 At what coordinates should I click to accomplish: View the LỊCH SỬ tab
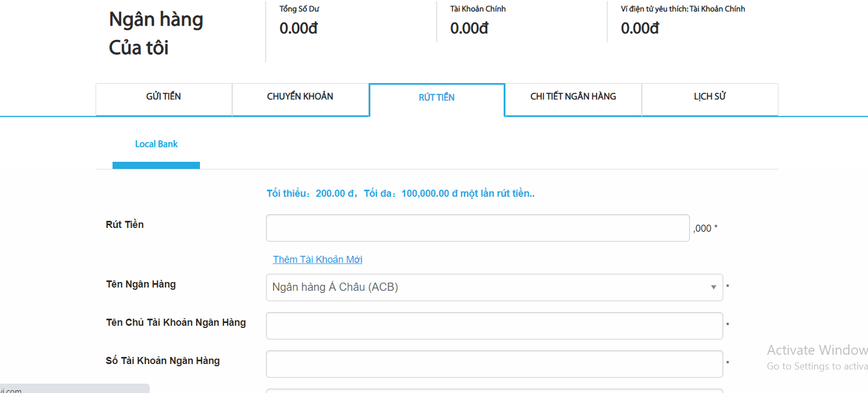pyautogui.click(x=710, y=97)
